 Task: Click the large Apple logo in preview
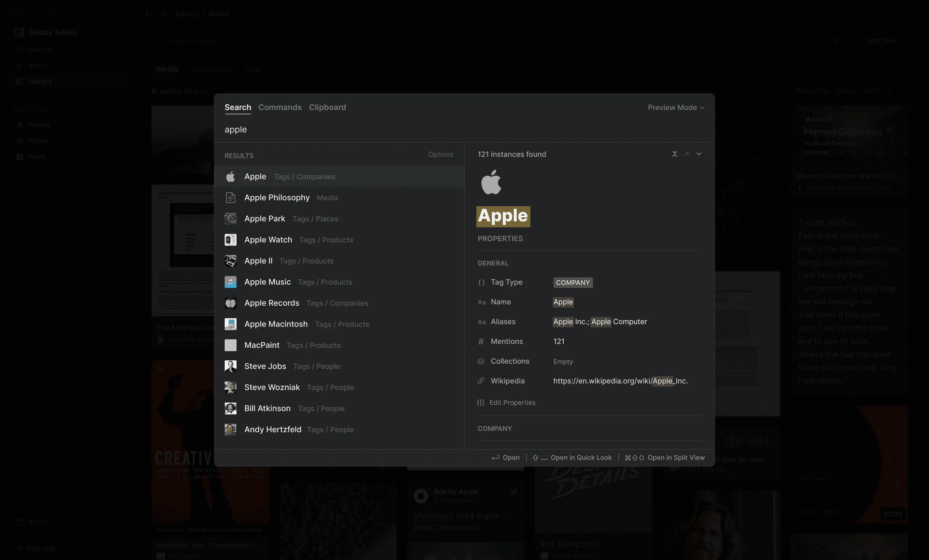491,182
